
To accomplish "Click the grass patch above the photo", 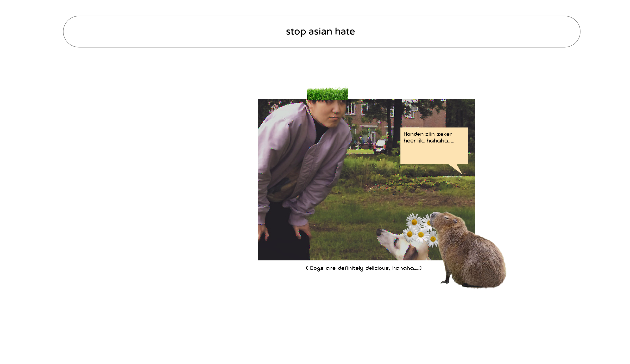I will pos(328,94).
